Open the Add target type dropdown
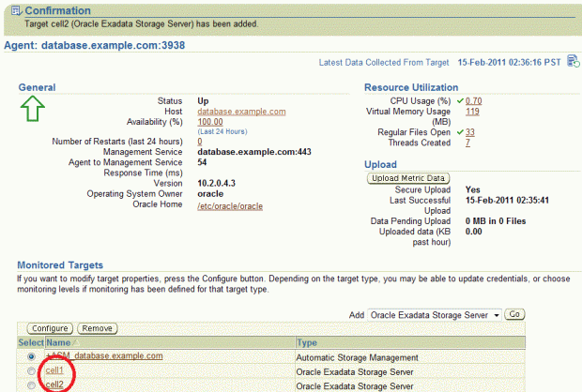This screenshot has width=582, height=392. click(436, 314)
